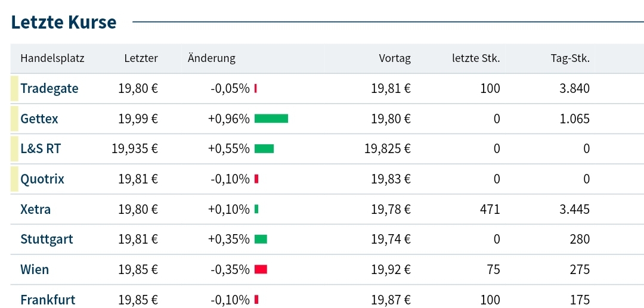Screen dimensions: 644x308
Task: Click the letzte Stk. column header
Action: click(x=476, y=58)
